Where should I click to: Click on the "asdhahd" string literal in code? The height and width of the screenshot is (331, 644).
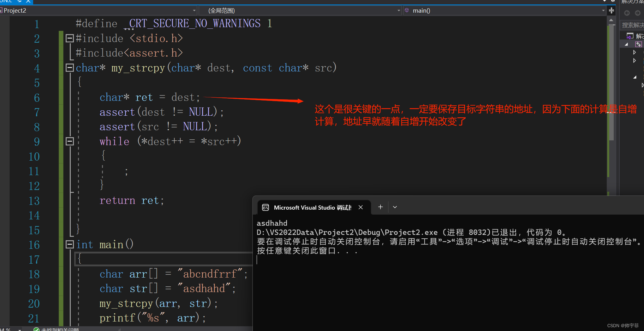tap(204, 288)
